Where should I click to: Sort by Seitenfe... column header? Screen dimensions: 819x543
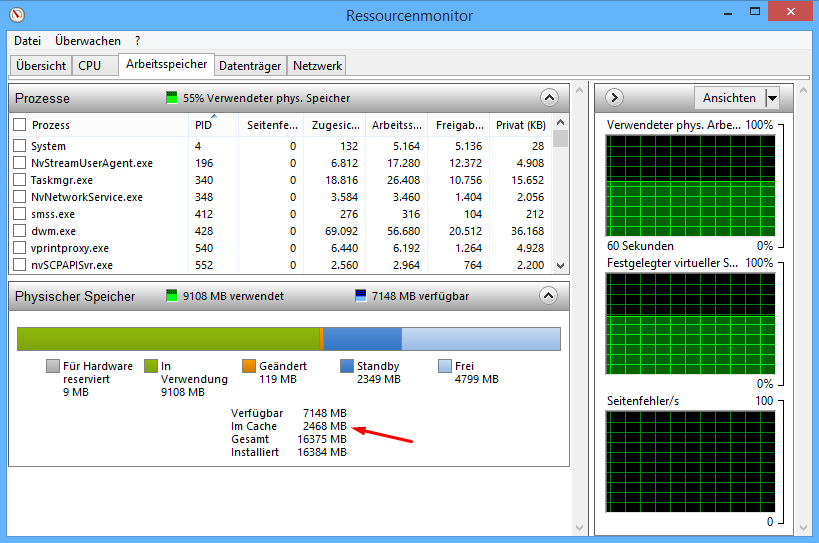pyautogui.click(x=272, y=125)
